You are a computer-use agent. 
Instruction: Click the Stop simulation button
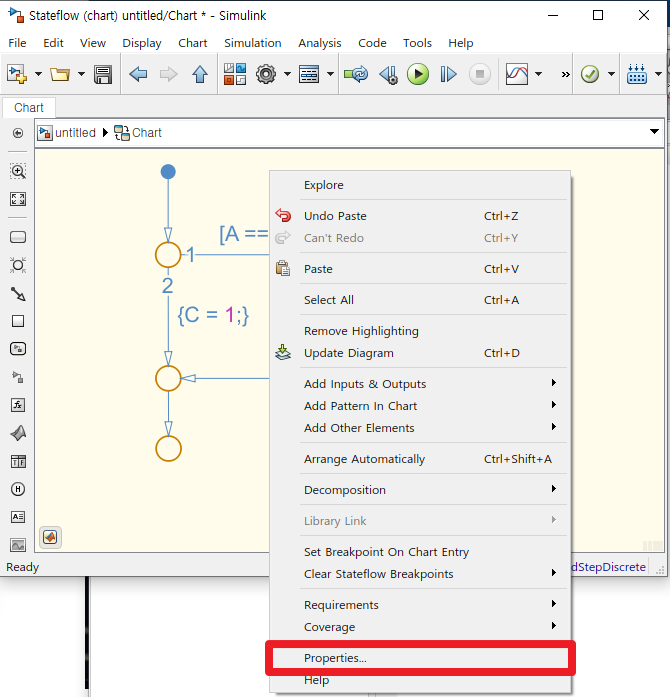click(480, 74)
